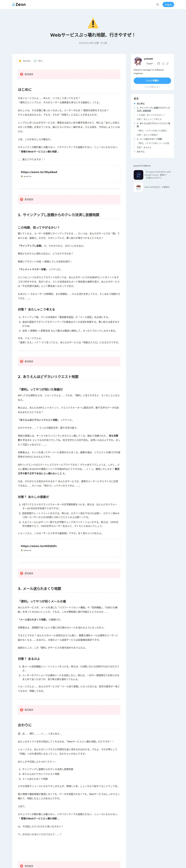Image resolution: width=186 pixels, height=868 pixels.
Task: Open AI Agent Hackathon with Google Cloud link
Action: (158, 175)
